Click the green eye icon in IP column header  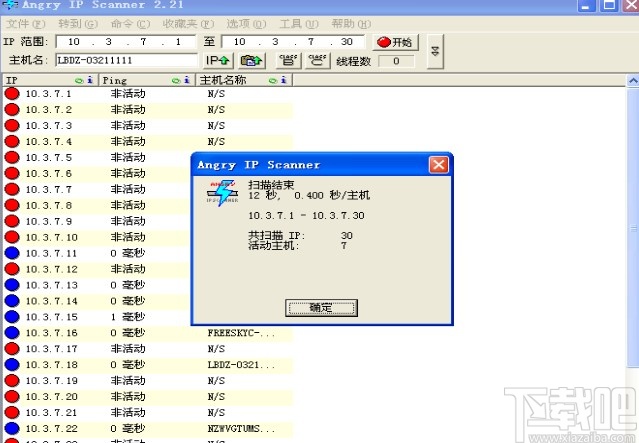(x=79, y=81)
